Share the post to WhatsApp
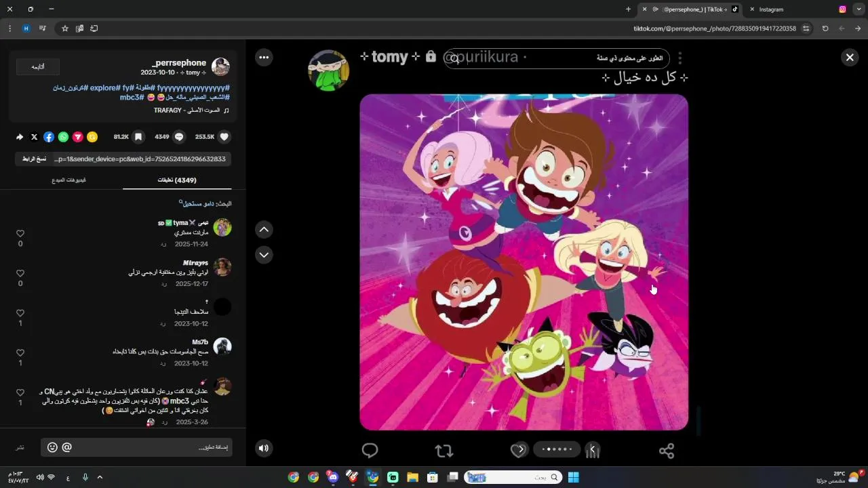The image size is (868, 488). pyautogui.click(x=63, y=137)
